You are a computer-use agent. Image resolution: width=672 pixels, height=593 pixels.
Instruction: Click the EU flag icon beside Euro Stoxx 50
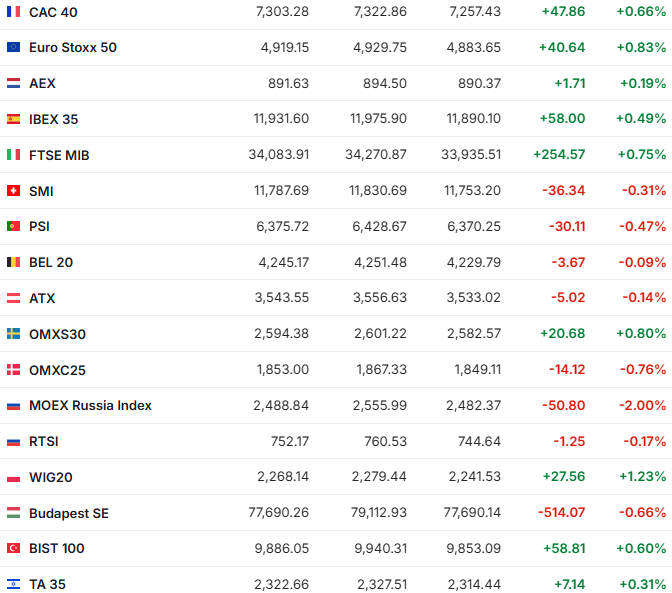click(13, 47)
